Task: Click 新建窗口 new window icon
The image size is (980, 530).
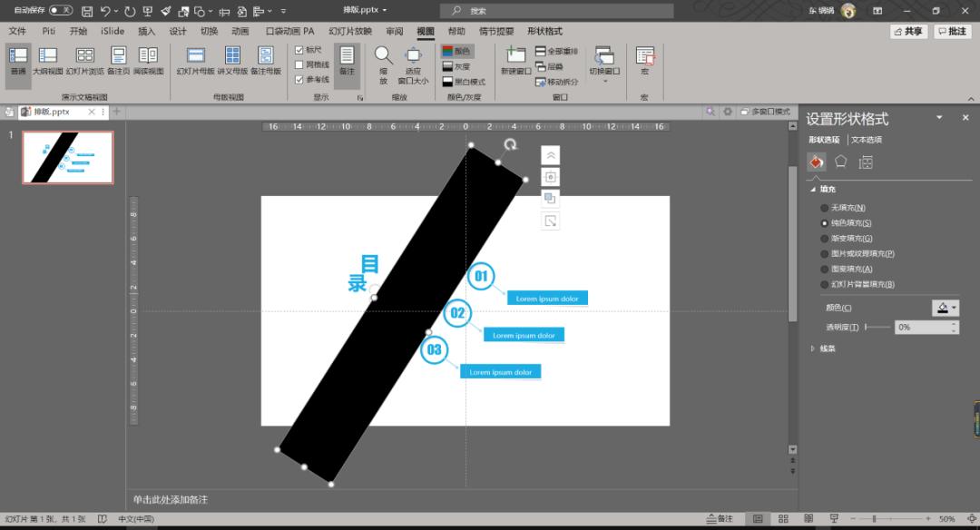Action: (515, 57)
